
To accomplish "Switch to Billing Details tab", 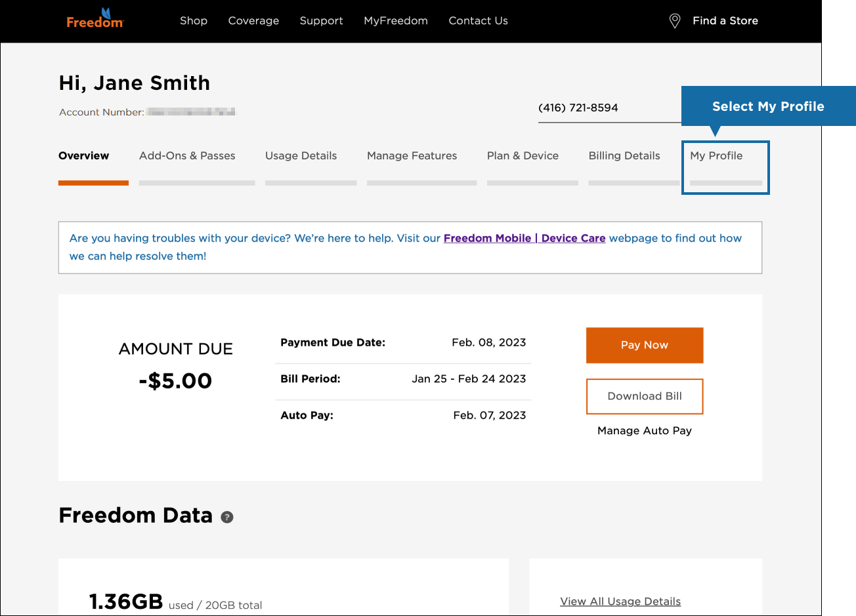I will click(x=624, y=155).
